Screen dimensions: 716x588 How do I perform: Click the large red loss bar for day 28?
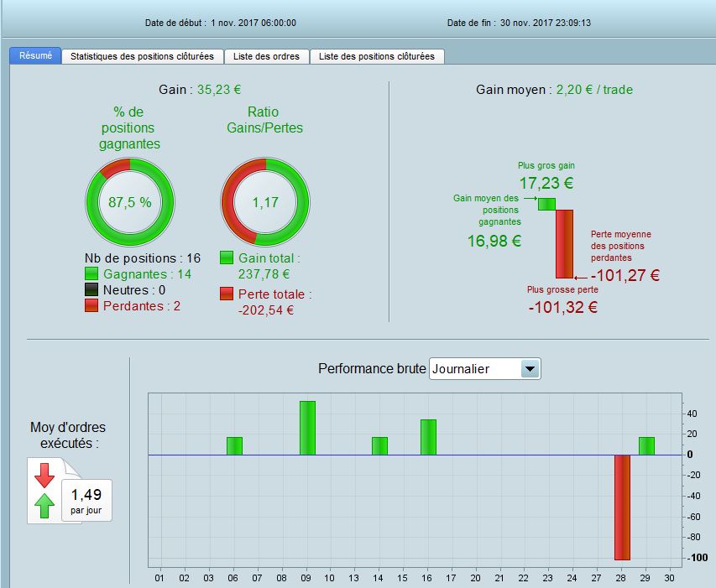tap(622, 507)
